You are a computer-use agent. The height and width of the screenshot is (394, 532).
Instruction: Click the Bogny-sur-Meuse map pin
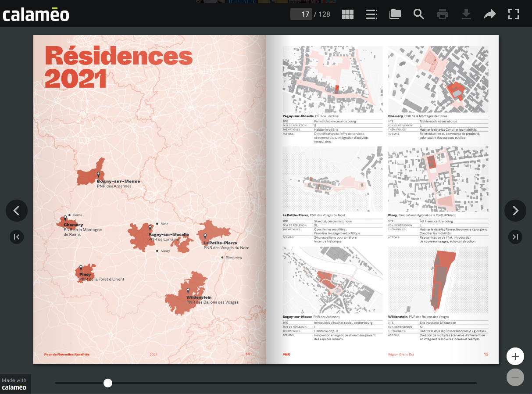(x=98, y=175)
